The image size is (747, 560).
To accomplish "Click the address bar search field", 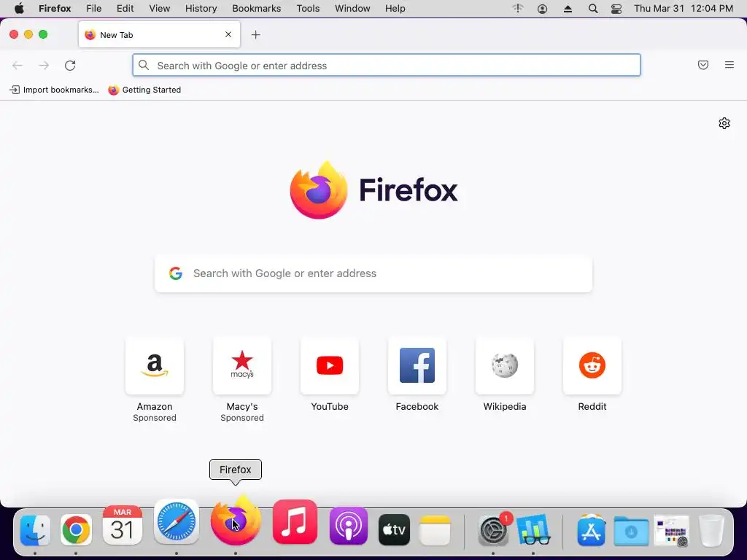I will pos(387,65).
